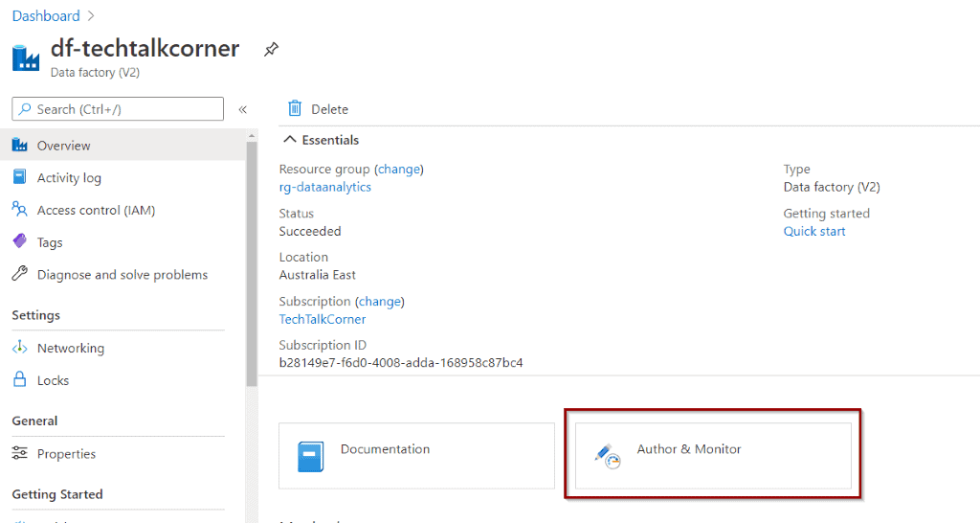
Task: Click the Succeeded status text
Action: 310,231
